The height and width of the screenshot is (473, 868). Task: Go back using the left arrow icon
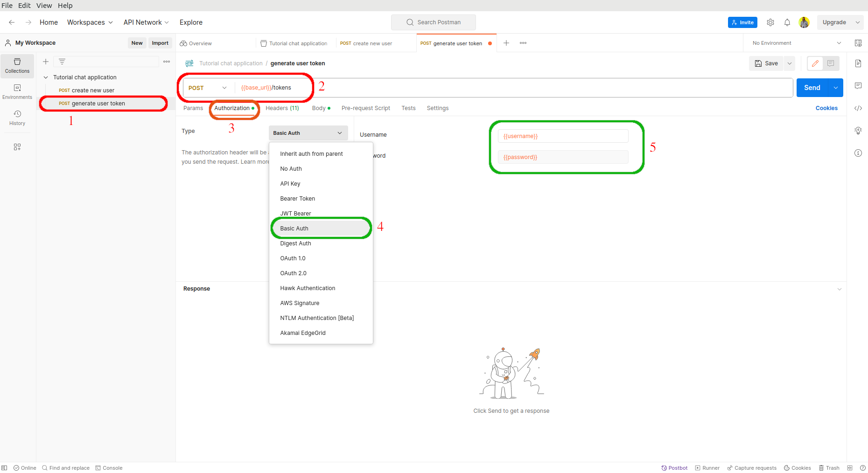(12, 22)
